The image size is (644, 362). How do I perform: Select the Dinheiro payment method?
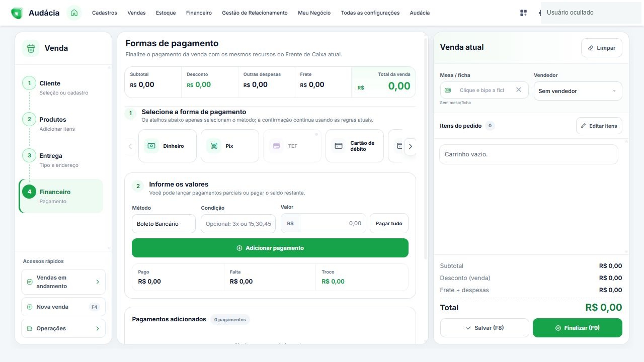[167, 146]
